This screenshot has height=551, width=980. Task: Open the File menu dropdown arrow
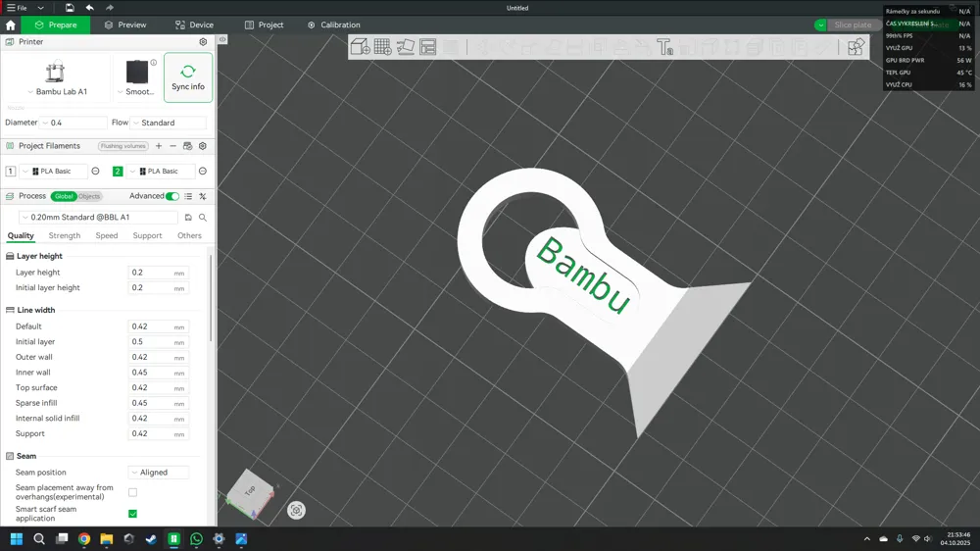(x=40, y=8)
